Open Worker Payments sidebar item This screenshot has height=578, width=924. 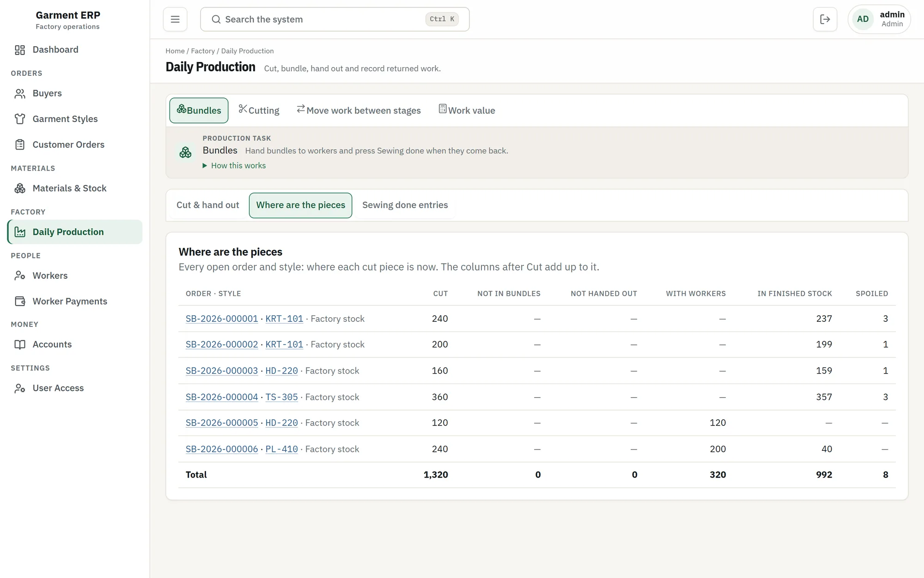[75, 301]
